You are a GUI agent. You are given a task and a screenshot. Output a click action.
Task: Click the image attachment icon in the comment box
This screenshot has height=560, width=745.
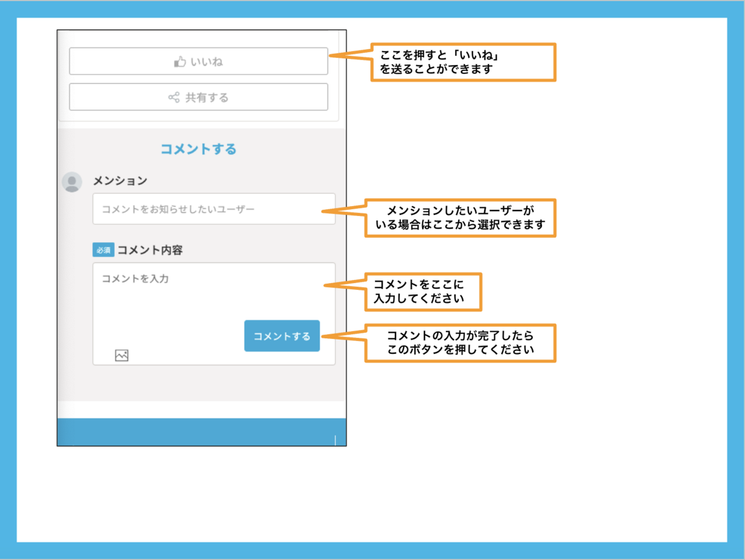tap(122, 355)
